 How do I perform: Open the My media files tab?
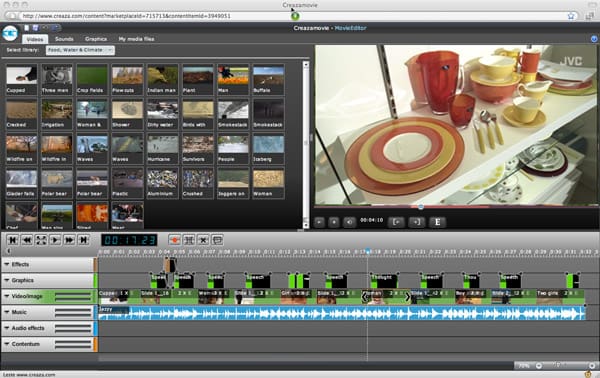(136, 39)
